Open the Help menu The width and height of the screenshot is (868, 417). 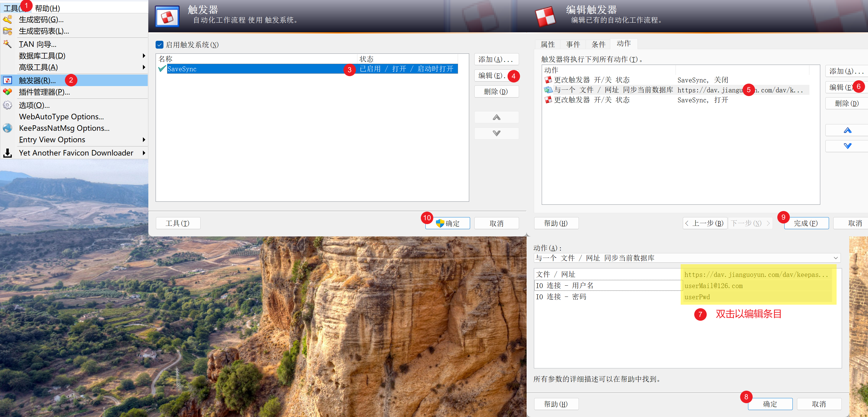coord(47,8)
